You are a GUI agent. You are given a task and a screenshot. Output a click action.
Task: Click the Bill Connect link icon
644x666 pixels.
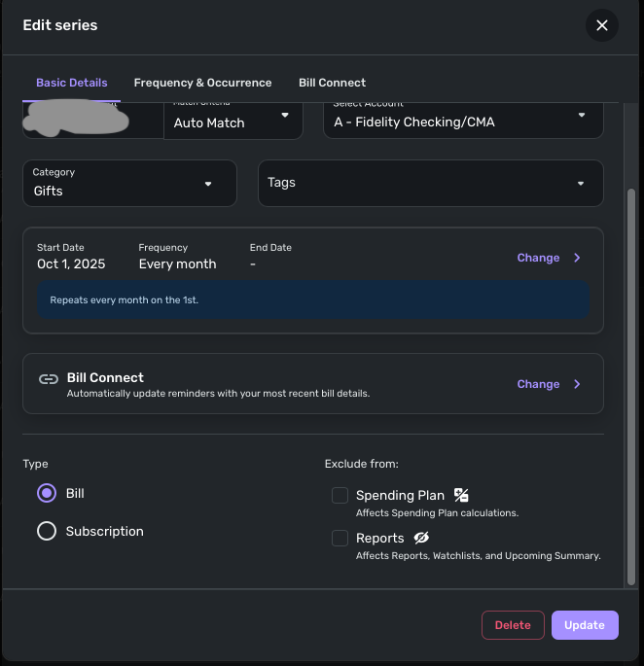[48, 379]
